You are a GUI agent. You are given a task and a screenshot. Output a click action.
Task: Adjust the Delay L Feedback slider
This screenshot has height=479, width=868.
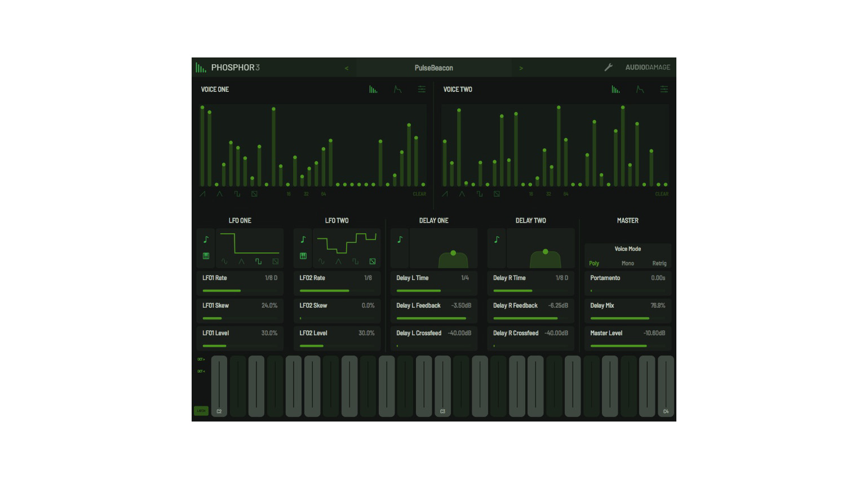[x=434, y=318]
